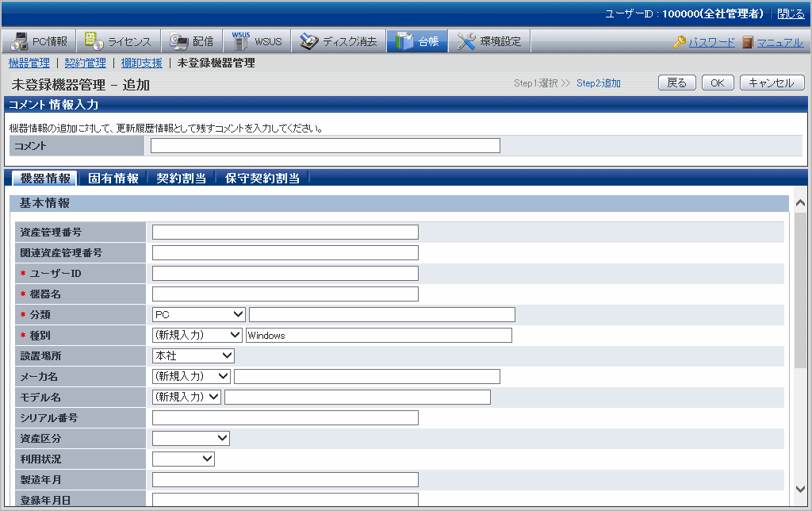Expand the 資産区分 dropdown
Viewport: 812px width, 511px height.
pos(190,438)
